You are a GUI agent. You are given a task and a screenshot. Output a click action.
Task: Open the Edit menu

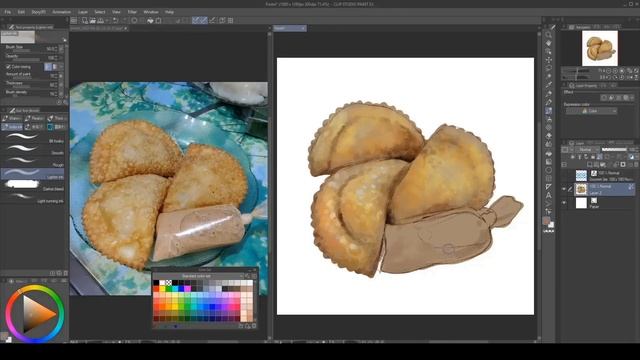pos(21,12)
